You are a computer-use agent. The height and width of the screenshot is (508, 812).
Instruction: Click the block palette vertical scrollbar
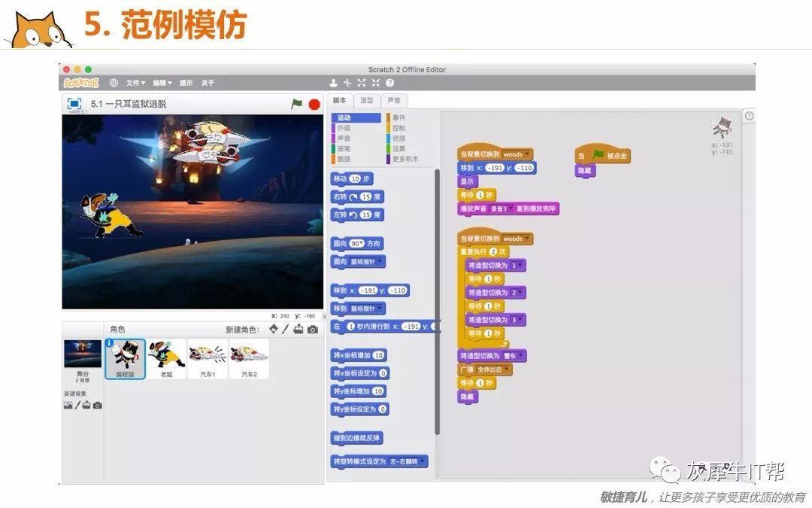437,302
